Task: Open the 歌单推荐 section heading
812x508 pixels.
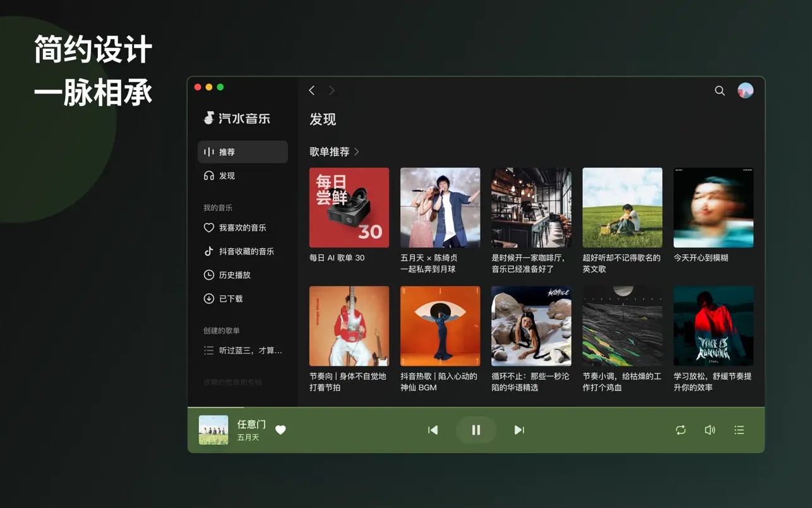Action: [329, 152]
